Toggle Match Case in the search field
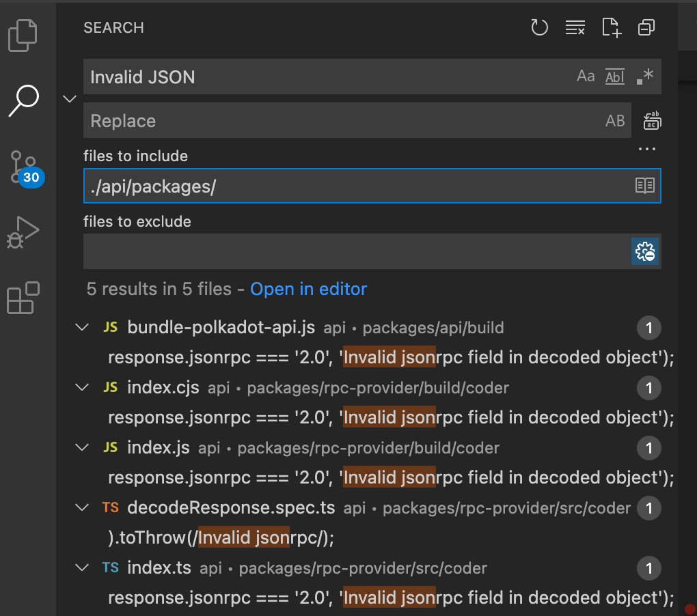Viewport: 697px width, 616px height. (586, 76)
